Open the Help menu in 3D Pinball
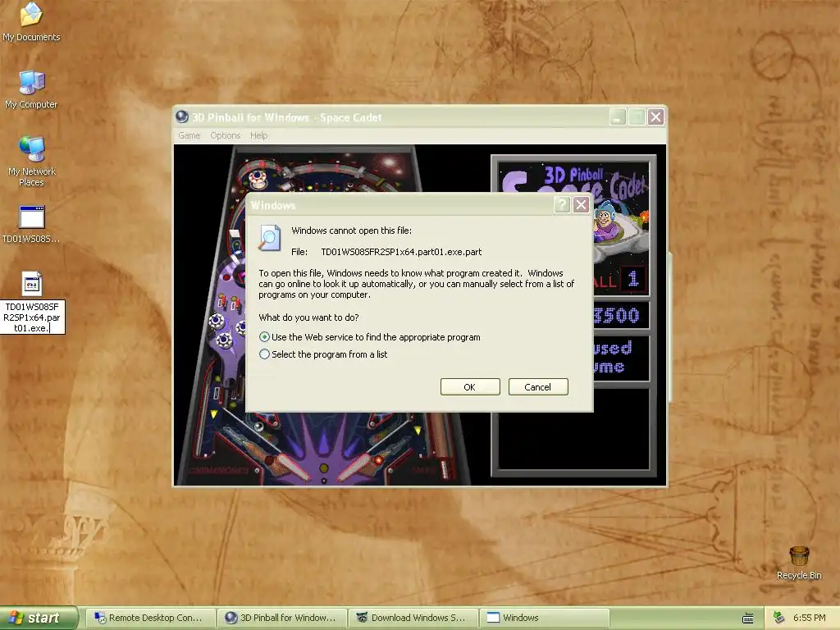The height and width of the screenshot is (630, 840). click(258, 135)
